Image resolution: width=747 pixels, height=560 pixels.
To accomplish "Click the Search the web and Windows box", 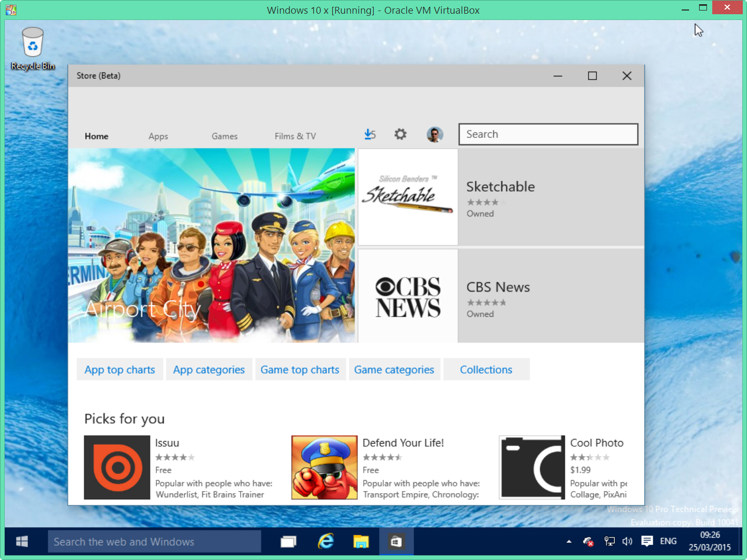I will point(154,542).
